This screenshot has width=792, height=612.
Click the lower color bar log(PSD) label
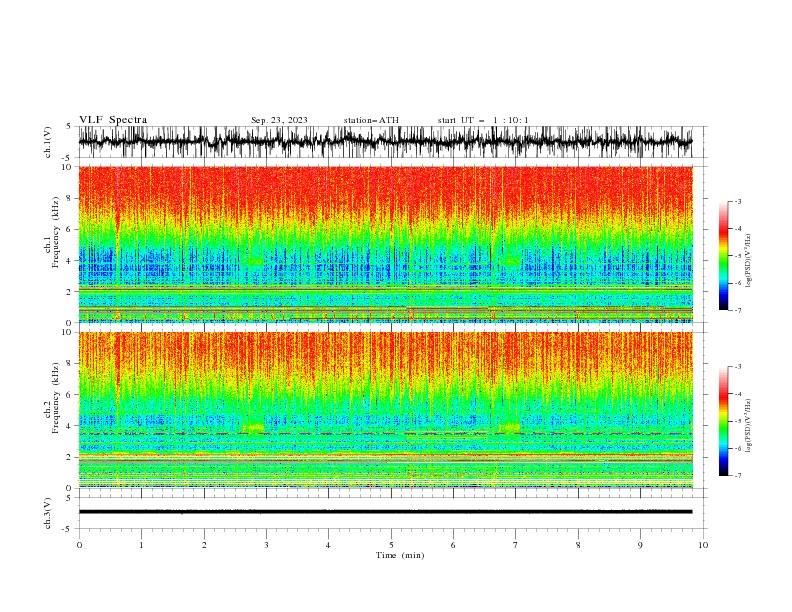[x=749, y=425]
